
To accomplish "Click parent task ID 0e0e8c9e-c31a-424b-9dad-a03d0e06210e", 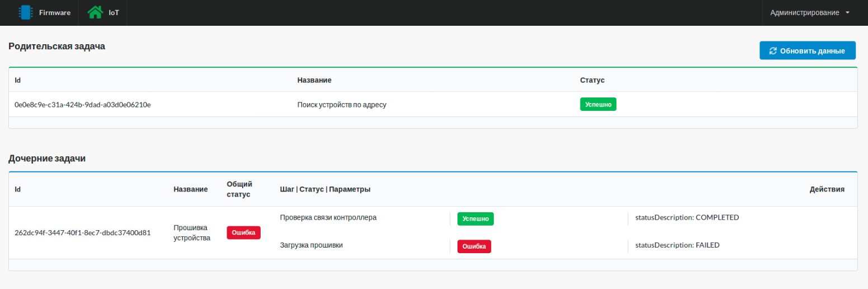I will 83,104.
